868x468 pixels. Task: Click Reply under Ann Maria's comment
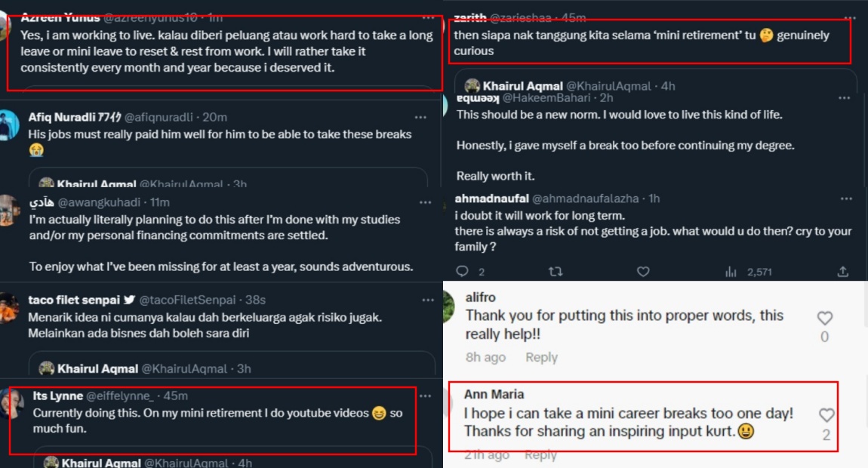pos(540,455)
